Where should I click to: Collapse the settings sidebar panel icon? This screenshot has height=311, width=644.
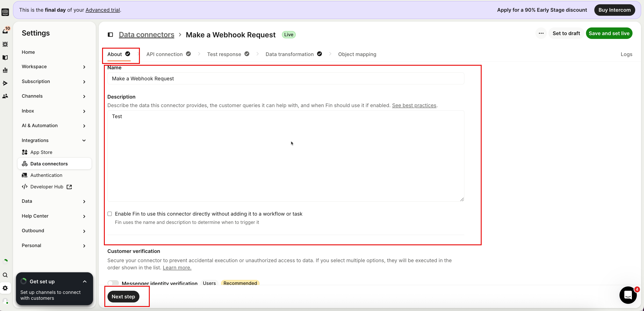point(110,34)
